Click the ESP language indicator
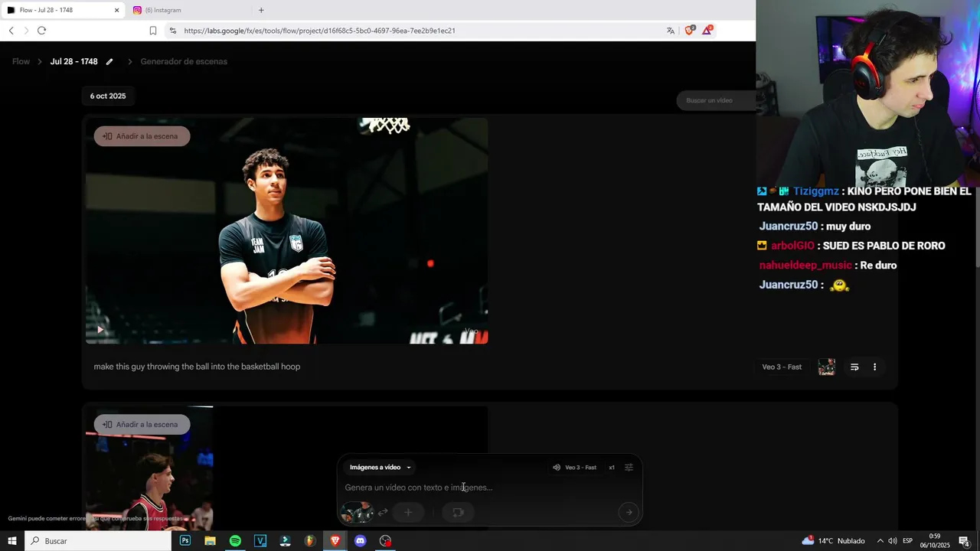This screenshot has height=551, width=980. pos(908,541)
